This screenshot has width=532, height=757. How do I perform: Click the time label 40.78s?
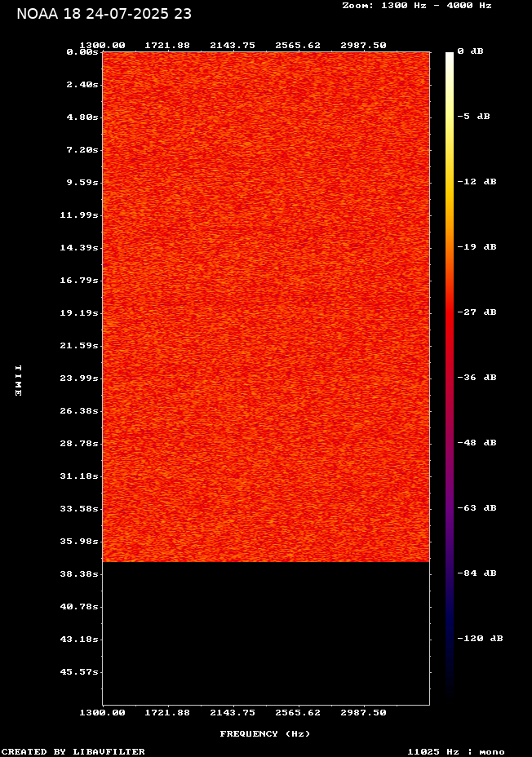[x=79, y=606]
